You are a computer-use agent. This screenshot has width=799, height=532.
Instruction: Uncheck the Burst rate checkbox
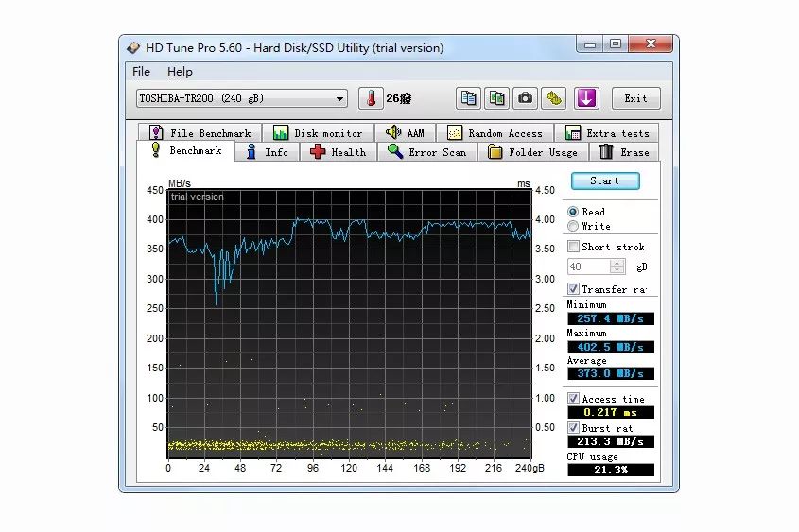pyautogui.click(x=573, y=428)
